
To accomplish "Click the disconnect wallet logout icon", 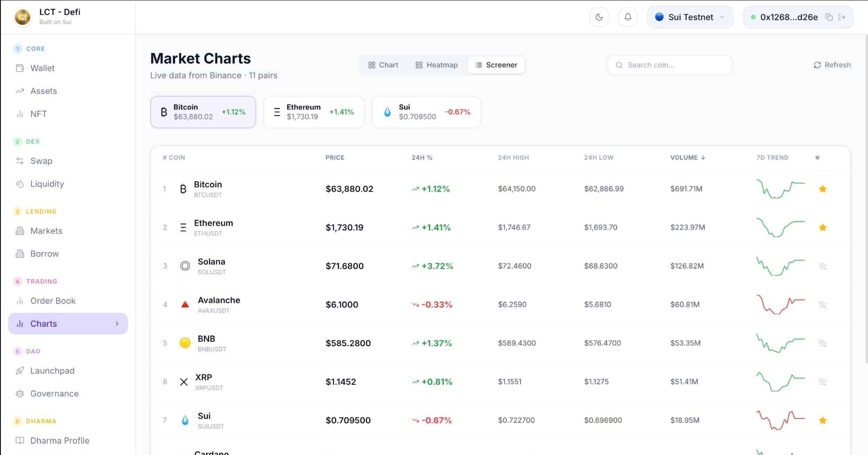I will pyautogui.click(x=842, y=17).
